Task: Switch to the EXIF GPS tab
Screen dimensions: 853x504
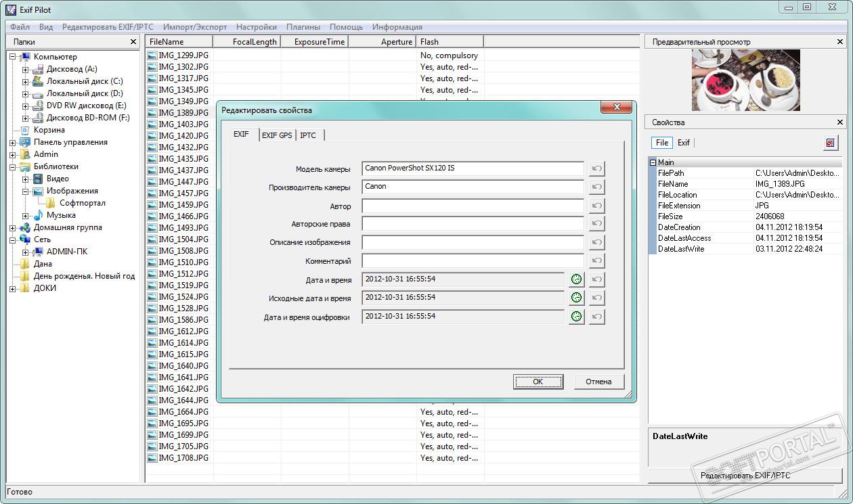Action: pos(277,135)
